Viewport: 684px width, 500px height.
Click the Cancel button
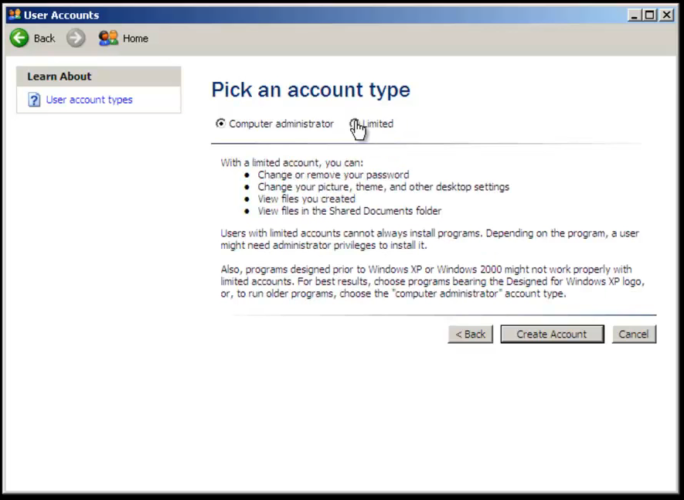633,334
